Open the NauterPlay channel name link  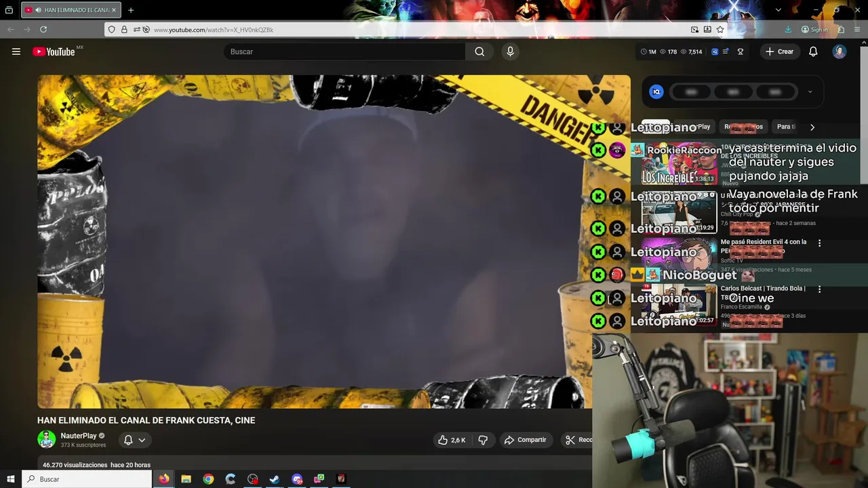79,436
